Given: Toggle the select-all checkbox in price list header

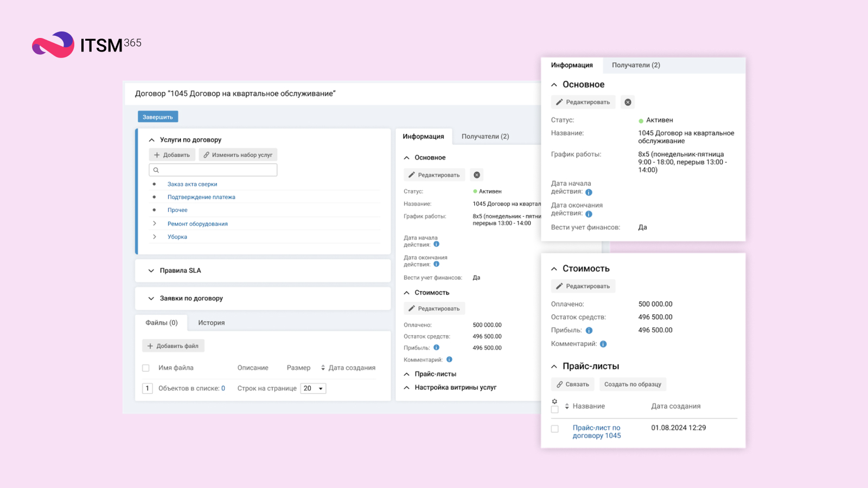Looking at the screenshot, I should (554, 409).
